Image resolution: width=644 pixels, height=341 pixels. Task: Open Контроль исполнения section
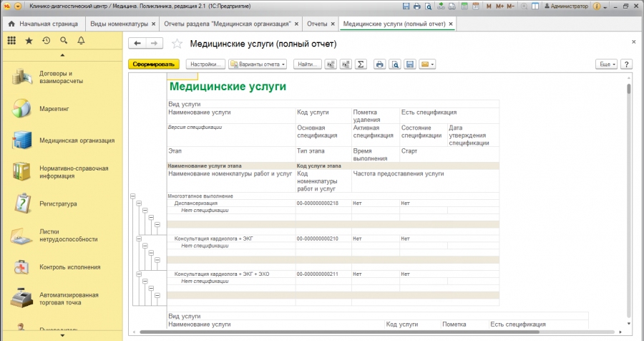[62, 267]
